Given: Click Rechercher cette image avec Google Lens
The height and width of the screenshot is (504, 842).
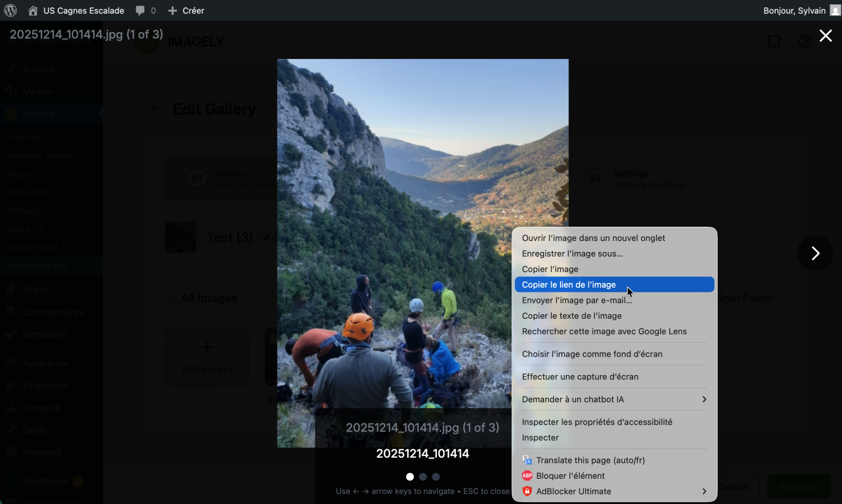Looking at the screenshot, I should pyautogui.click(x=604, y=331).
